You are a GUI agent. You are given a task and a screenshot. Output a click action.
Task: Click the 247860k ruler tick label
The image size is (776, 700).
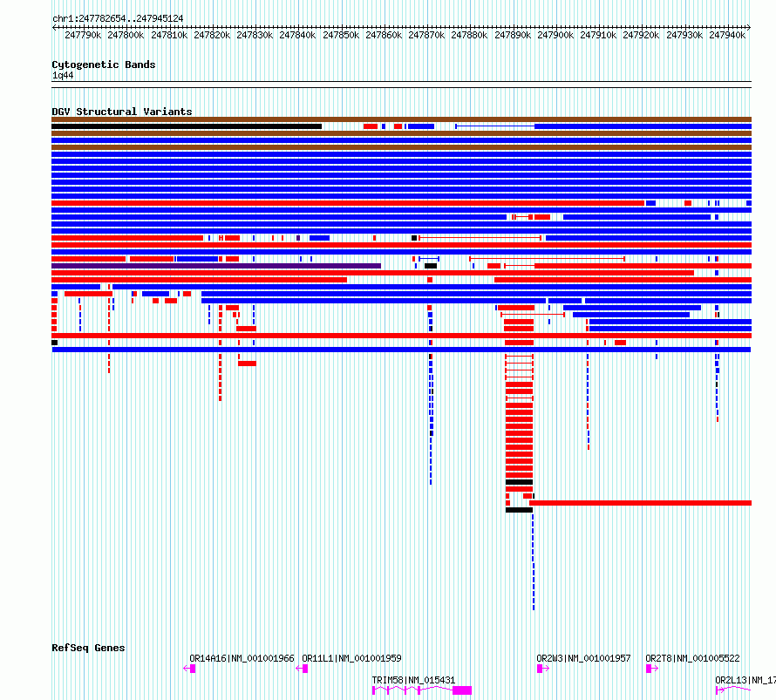(384, 35)
